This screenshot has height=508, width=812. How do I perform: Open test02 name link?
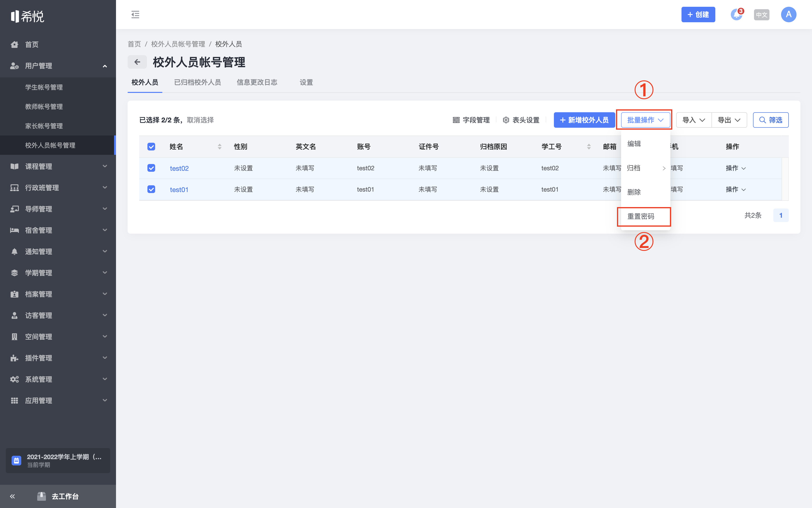click(x=179, y=168)
